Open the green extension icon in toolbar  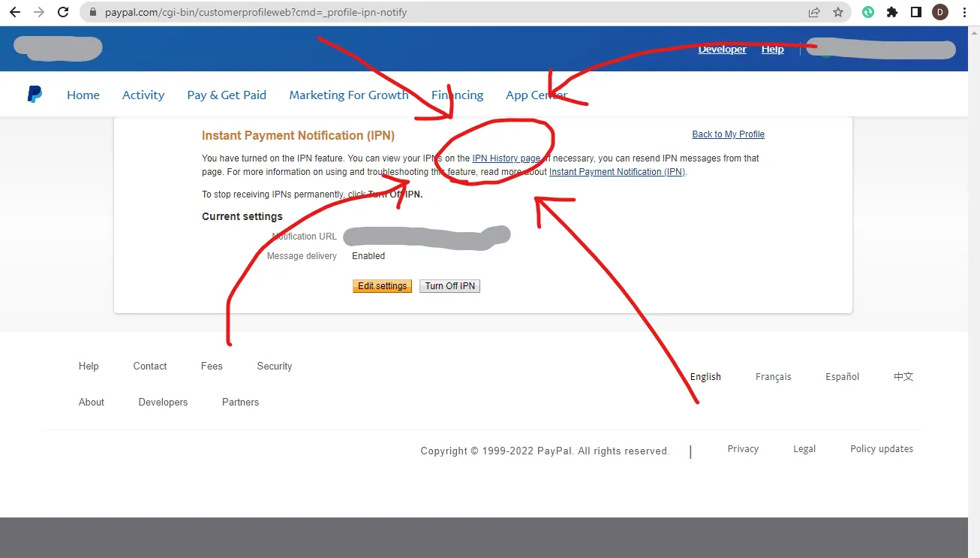tap(868, 12)
